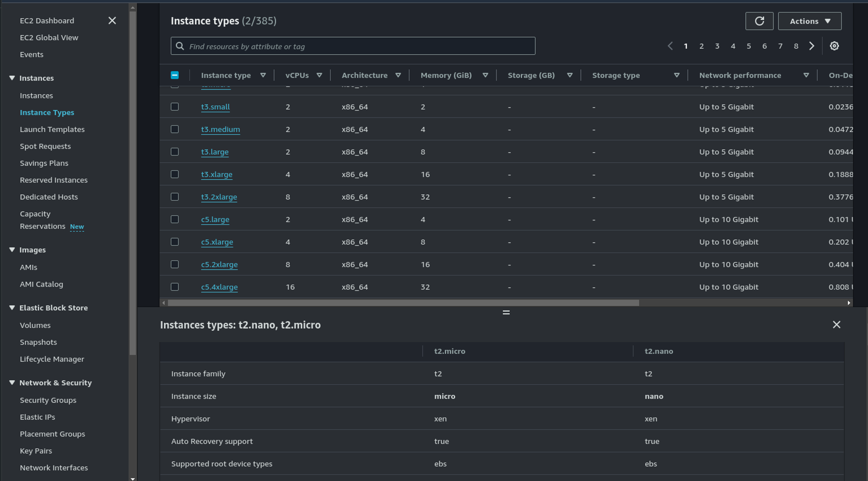
Task: Click the search magnifier in the find bar
Action: tap(180, 46)
